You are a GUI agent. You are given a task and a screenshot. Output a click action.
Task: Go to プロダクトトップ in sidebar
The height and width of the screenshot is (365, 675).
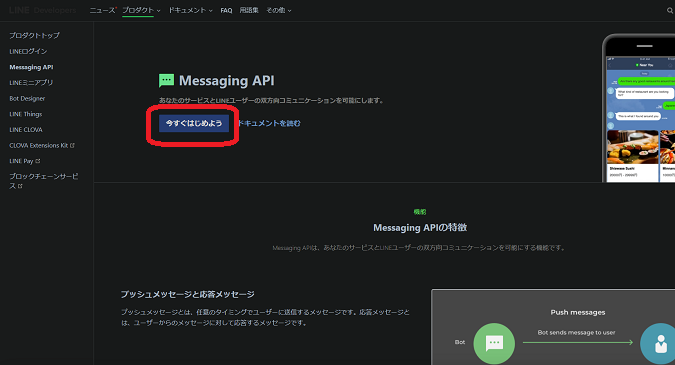pyautogui.click(x=34, y=35)
